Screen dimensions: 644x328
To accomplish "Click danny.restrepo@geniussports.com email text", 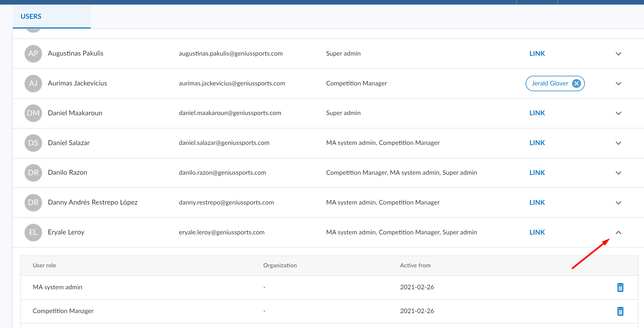I will (226, 202).
